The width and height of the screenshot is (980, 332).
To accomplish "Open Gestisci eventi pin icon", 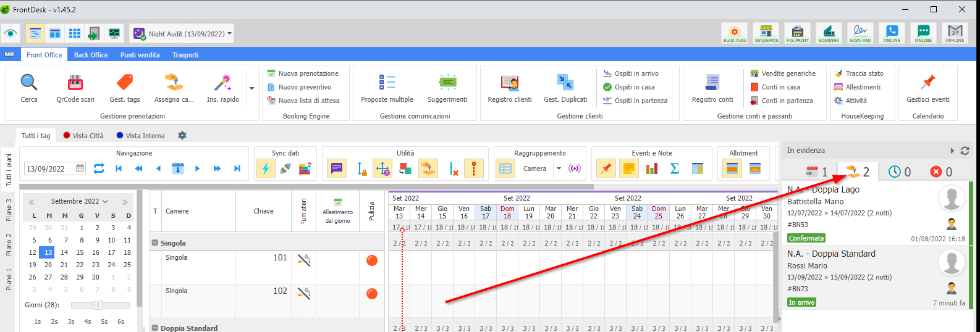I will [928, 88].
